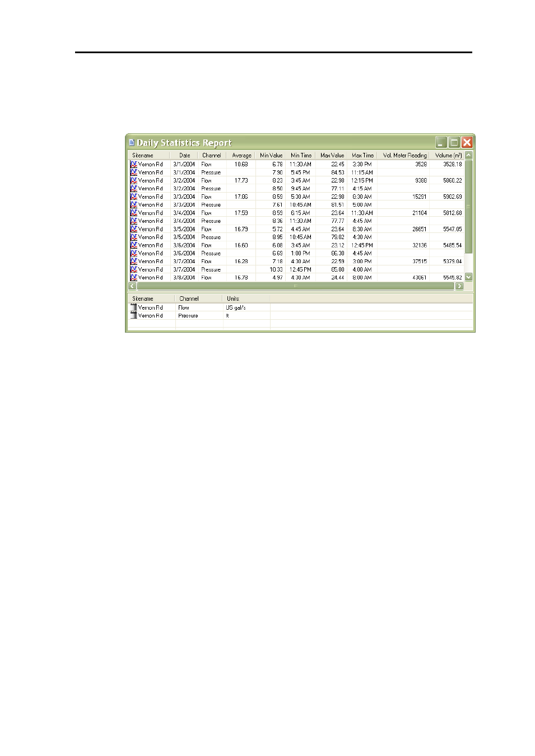Click the graph icon in the 3/2/2004 Flow row
Viewport: 535px width, 756px height.
pyautogui.click(x=133, y=180)
